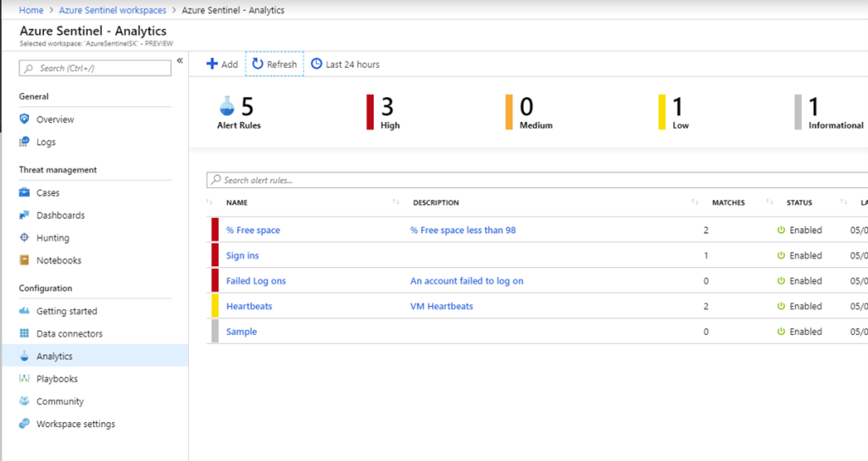Click Azure Sentinel workspaces breadcrumb

[x=113, y=10]
